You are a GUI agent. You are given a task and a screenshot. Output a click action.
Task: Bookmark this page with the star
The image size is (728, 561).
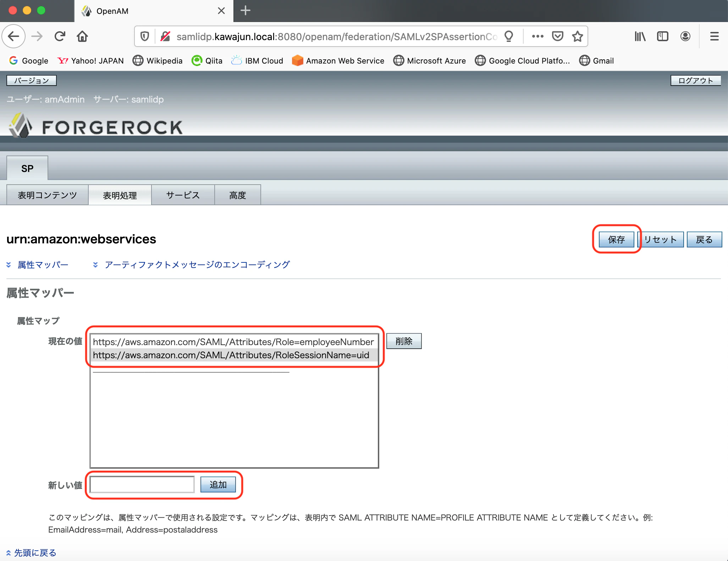click(x=578, y=36)
